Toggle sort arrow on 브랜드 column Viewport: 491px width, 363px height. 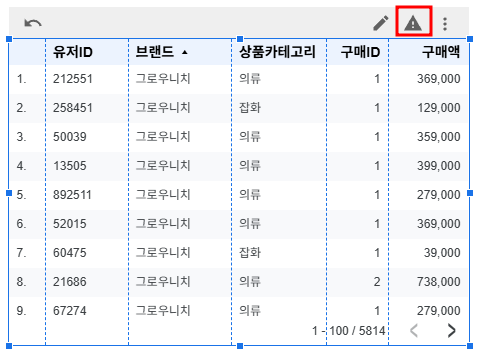[x=185, y=52]
